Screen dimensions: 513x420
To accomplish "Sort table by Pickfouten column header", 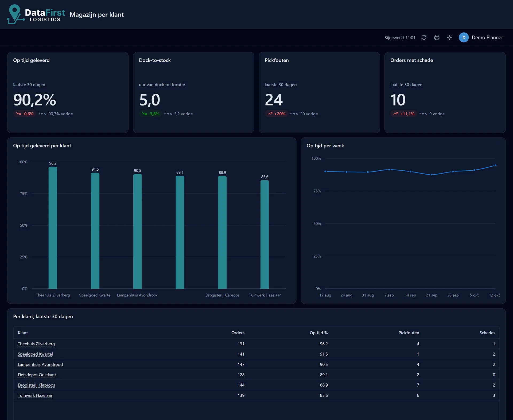I will pyautogui.click(x=409, y=333).
